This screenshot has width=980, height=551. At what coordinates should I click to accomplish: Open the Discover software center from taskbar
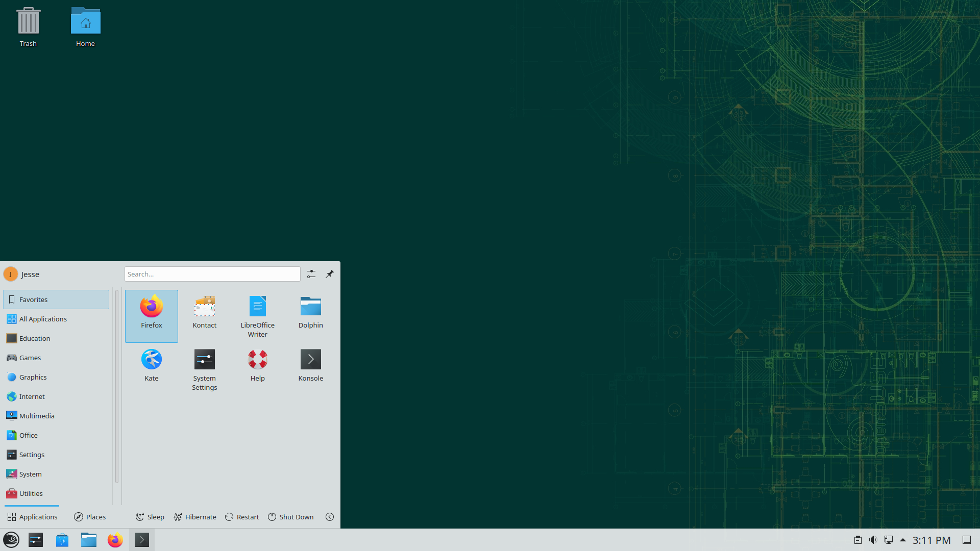coord(62,540)
